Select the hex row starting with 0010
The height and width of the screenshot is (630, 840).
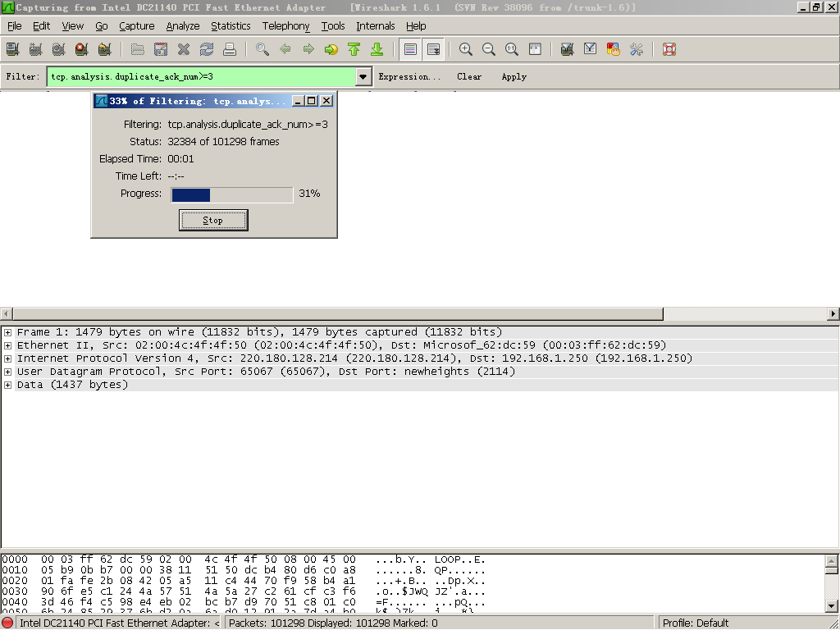[244, 570]
